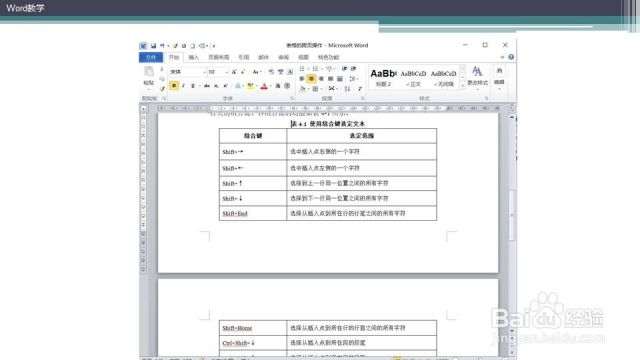Open the 文件 (File) tab

pos(151,57)
